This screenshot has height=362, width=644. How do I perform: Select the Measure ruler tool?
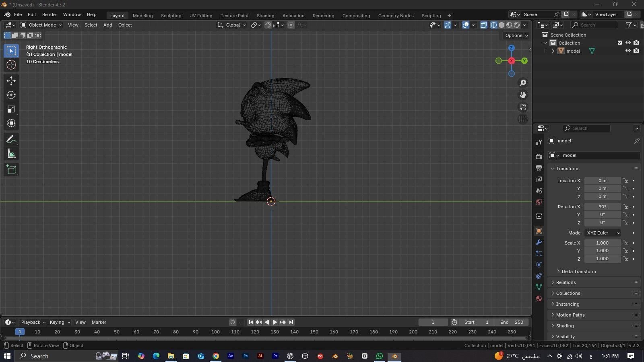pyautogui.click(x=11, y=154)
